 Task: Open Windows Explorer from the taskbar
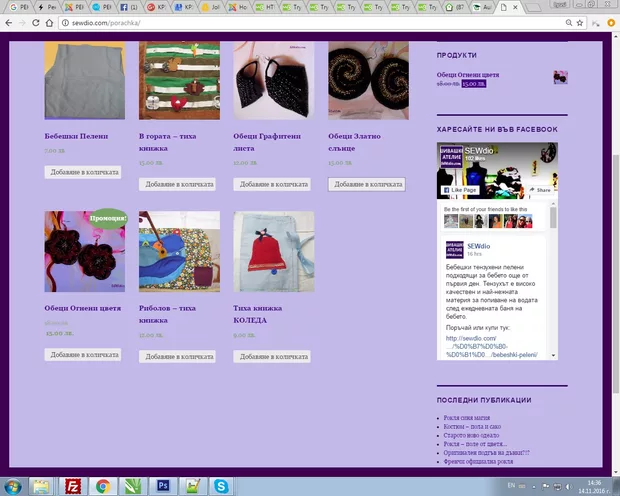click(41, 486)
